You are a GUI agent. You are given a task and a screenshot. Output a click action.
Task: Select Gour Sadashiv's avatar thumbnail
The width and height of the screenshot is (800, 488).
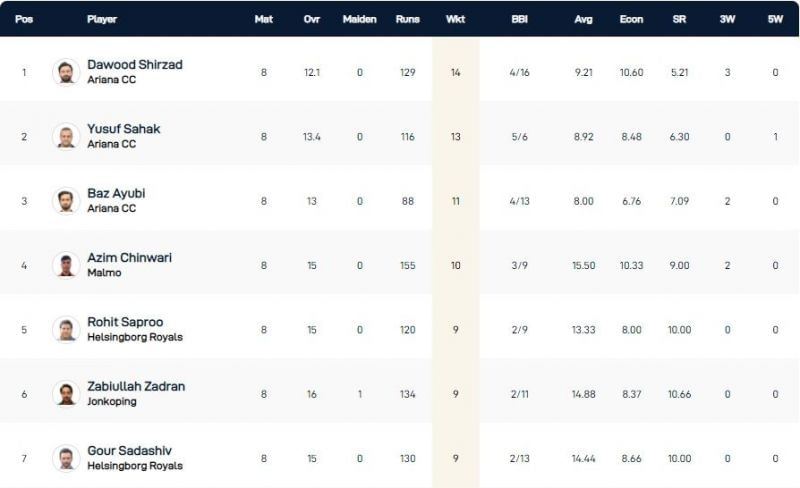(66, 458)
